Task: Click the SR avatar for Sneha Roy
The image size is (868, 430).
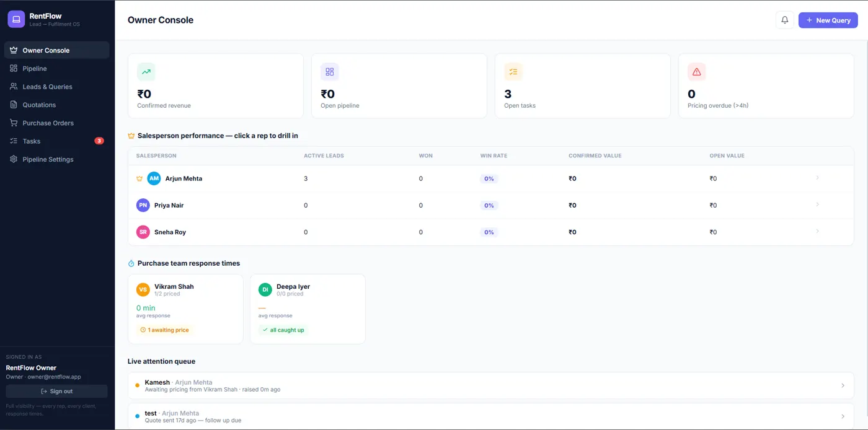Action: pyautogui.click(x=143, y=232)
